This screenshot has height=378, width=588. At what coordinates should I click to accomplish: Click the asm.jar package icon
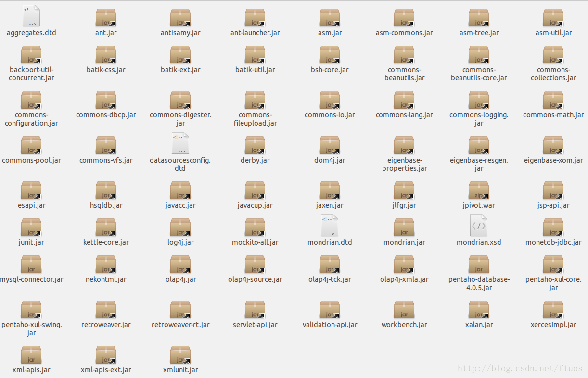[x=330, y=18]
